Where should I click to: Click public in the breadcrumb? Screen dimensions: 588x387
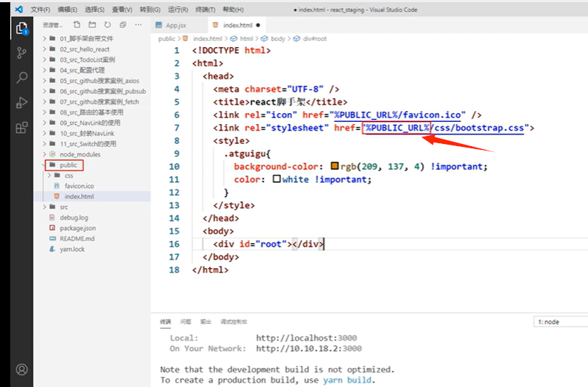point(167,39)
